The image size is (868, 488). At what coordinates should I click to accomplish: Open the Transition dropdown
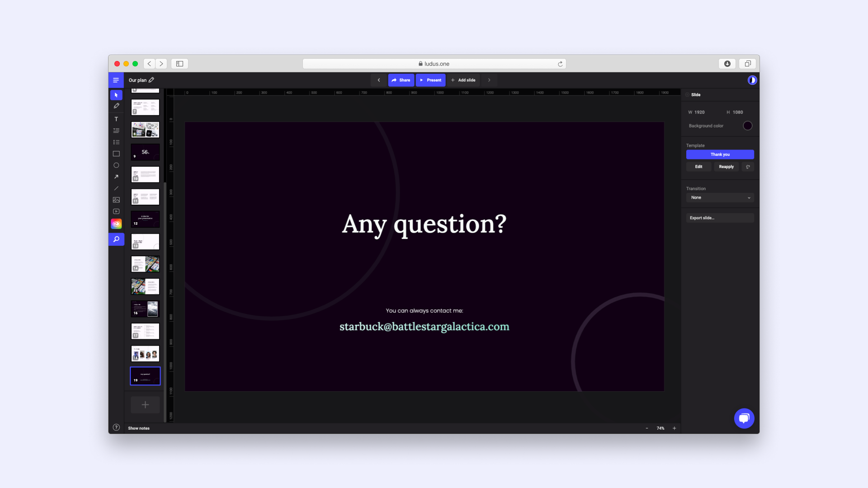[720, 197]
